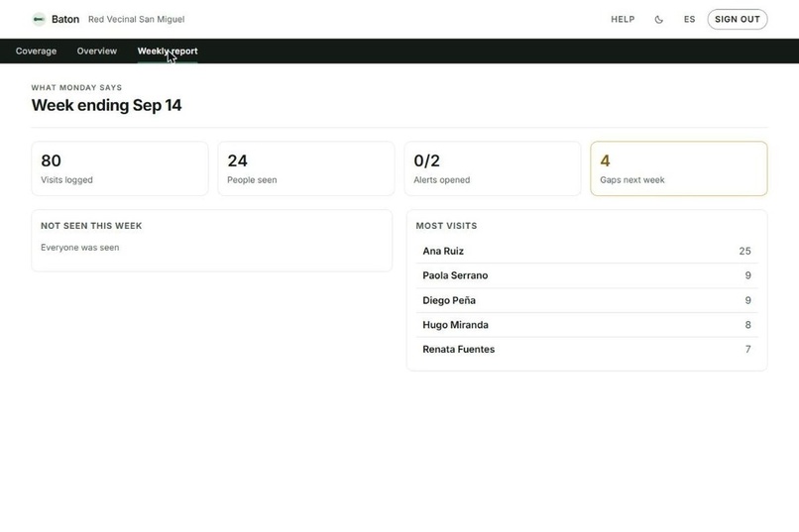Select Paola Serrano row
The height and width of the screenshot is (532, 799).
(587, 275)
